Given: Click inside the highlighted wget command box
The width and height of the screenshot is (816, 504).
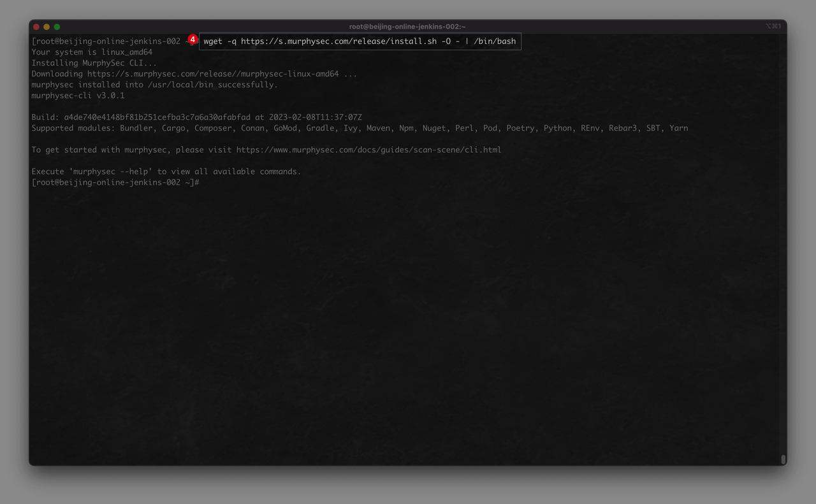Looking at the screenshot, I should [x=360, y=41].
